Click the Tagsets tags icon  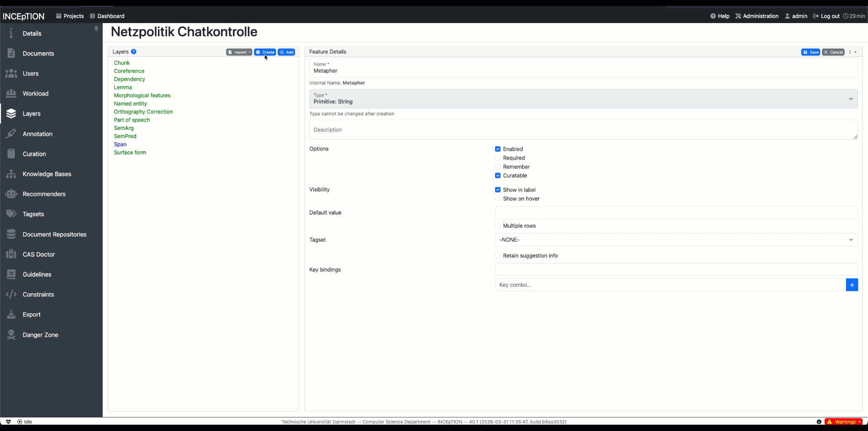pos(11,214)
